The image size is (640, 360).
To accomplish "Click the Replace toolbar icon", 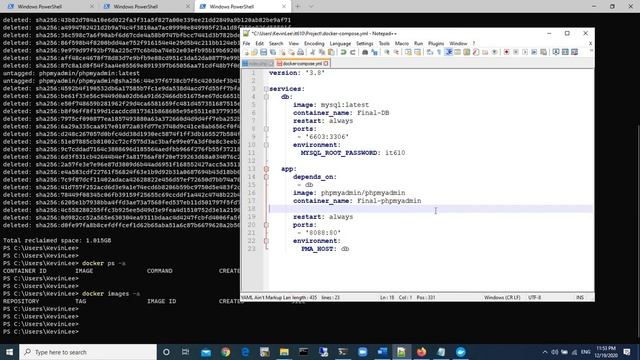I will coord(374,52).
